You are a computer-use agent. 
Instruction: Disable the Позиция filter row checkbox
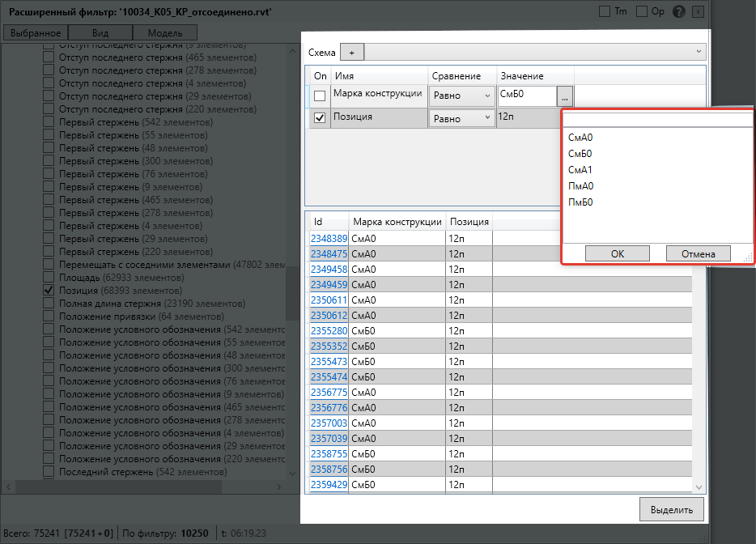click(320, 117)
